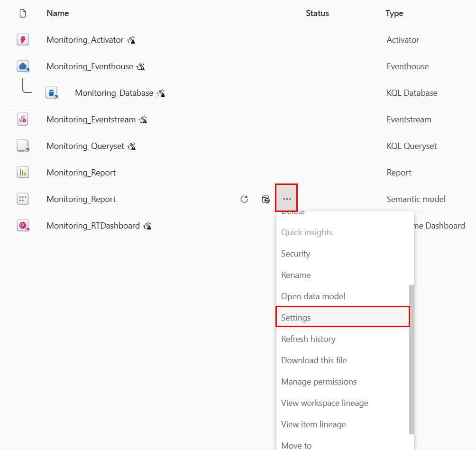The image size is (476, 450).
Task: Click the document icon in the header row
Action: click(x=22, y=13)
